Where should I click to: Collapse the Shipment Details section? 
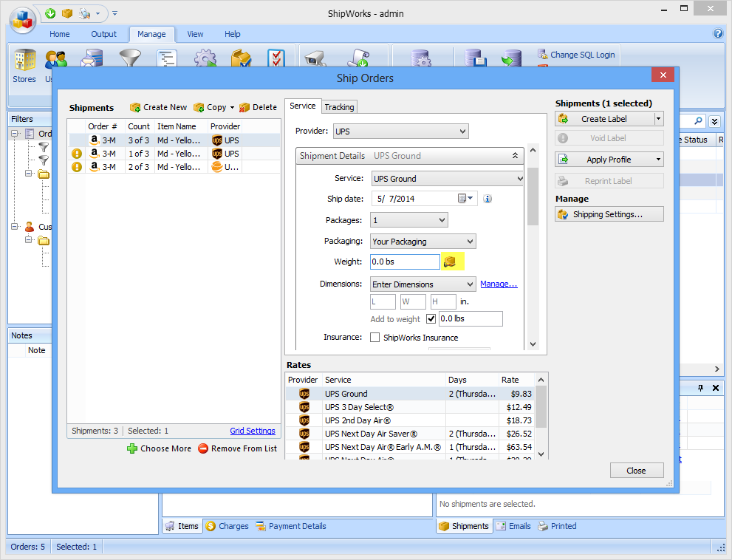(x=515, y=156)
